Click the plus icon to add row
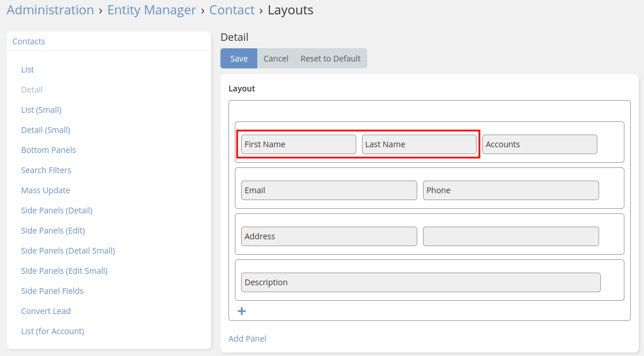Screen dimensions: 644x356 (x=242, y=311)
